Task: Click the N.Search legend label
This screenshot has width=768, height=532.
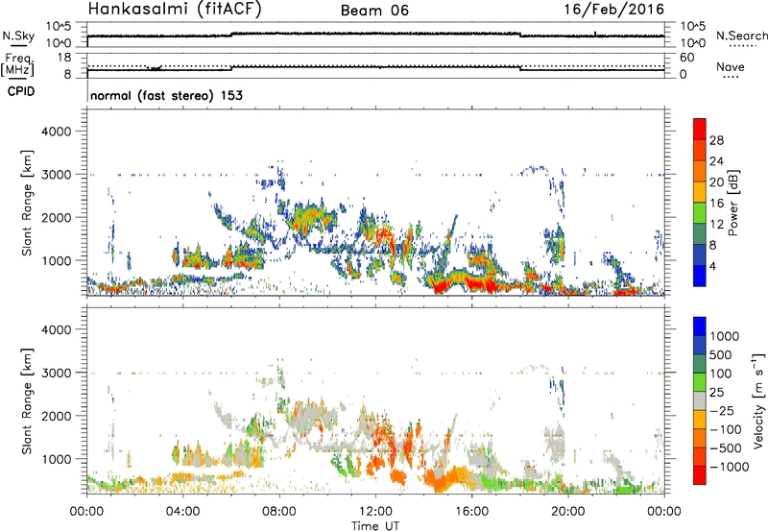Action: tap(741, 36)
